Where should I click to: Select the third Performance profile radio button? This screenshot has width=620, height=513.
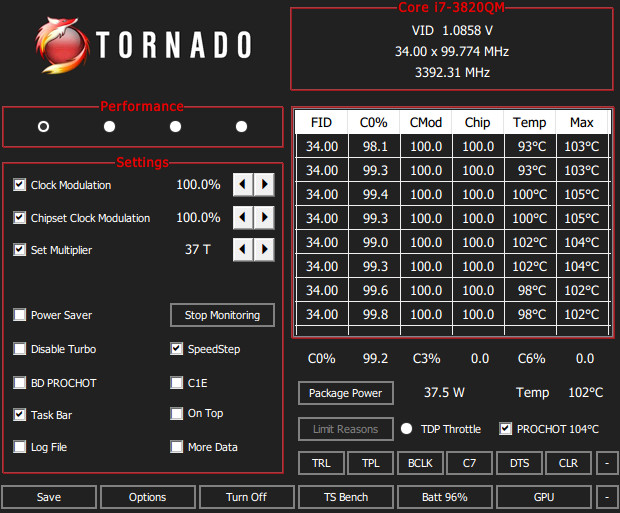pyautogui.click(x=176, y=127)
